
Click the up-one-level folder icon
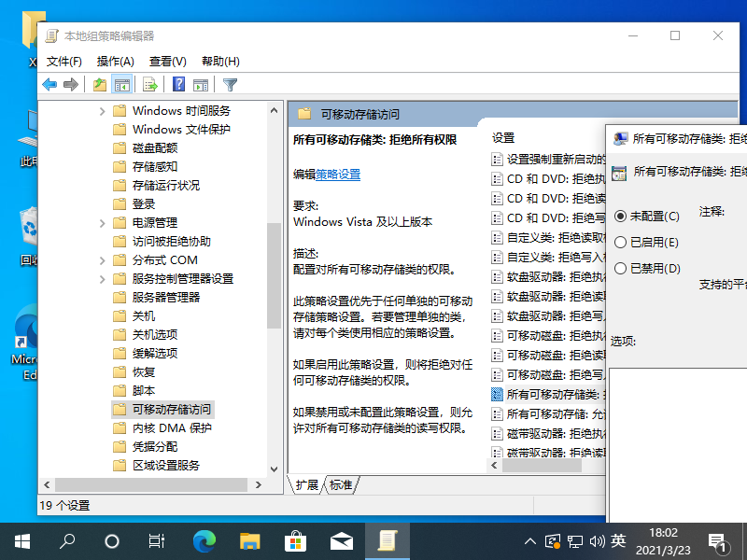100,85
